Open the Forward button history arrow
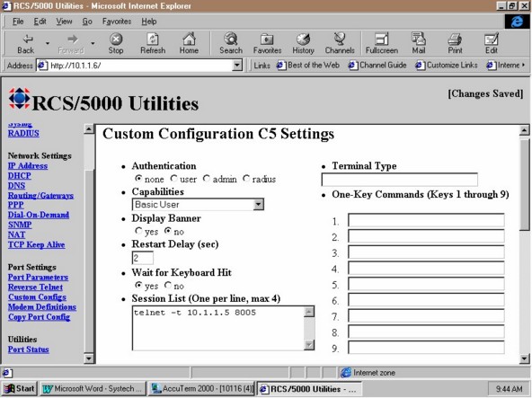The height and width of the screenshot is (398, 532). (93, 43)
